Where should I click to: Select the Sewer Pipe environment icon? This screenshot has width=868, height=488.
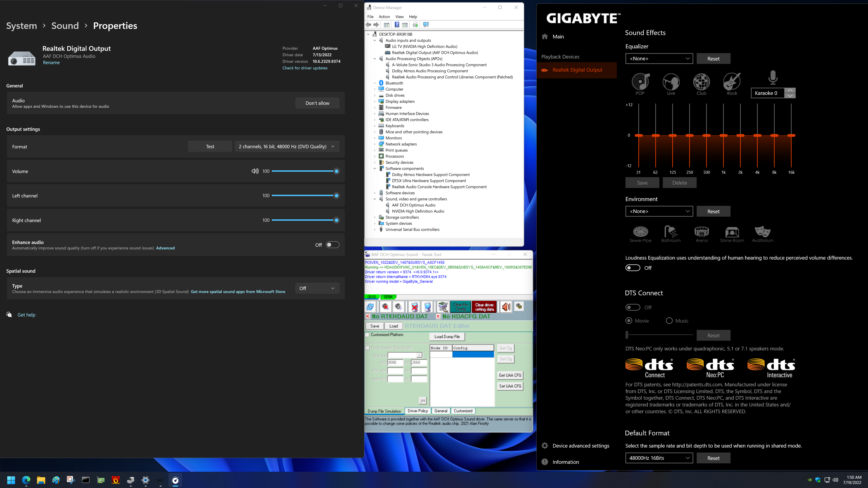(x=641, y=234)
